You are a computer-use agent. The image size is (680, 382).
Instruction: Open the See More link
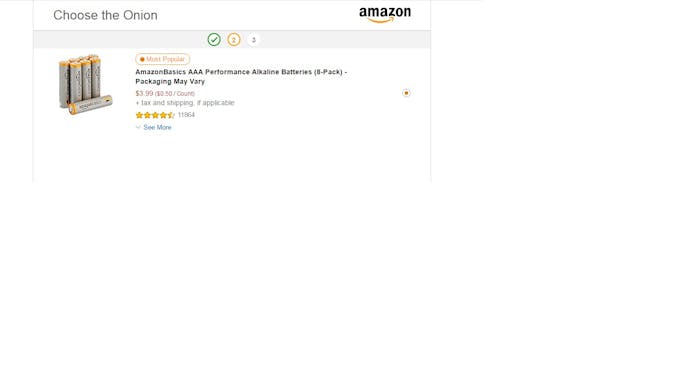(157, 127)
